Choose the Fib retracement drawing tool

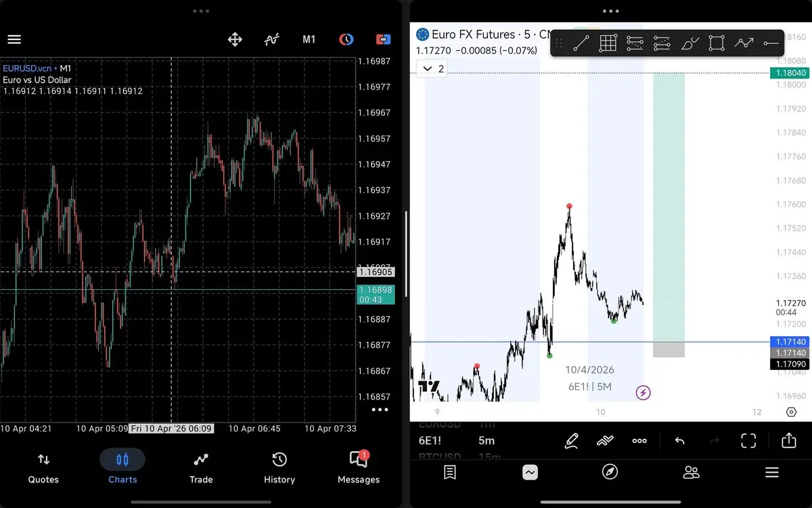[635, 43]
